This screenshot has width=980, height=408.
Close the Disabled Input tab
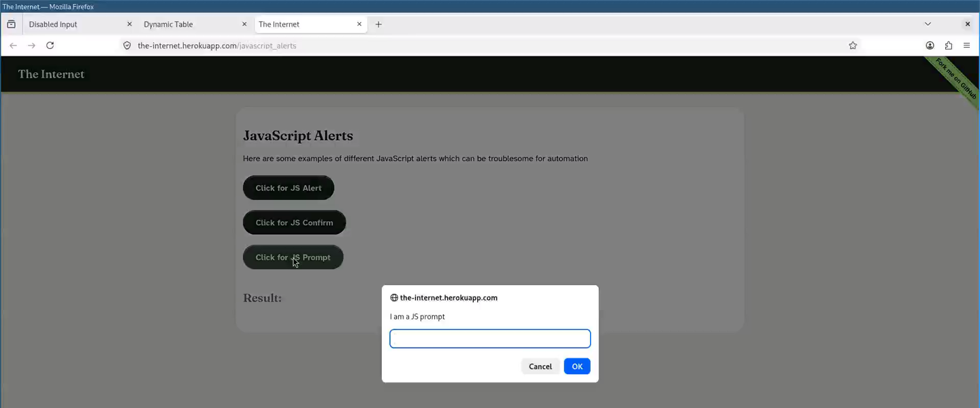129,24
